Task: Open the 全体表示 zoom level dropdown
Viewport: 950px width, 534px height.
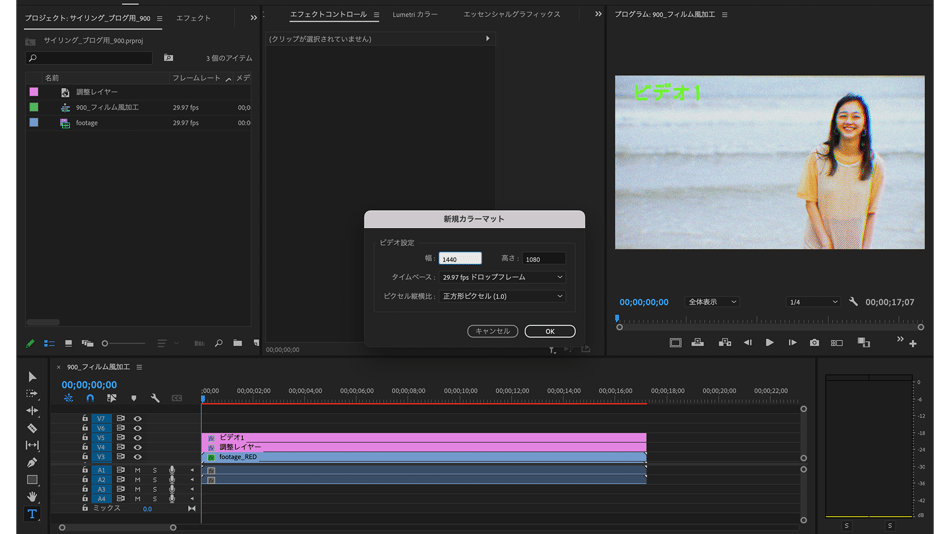Action: pyautogui.click(x=711, y=302)
